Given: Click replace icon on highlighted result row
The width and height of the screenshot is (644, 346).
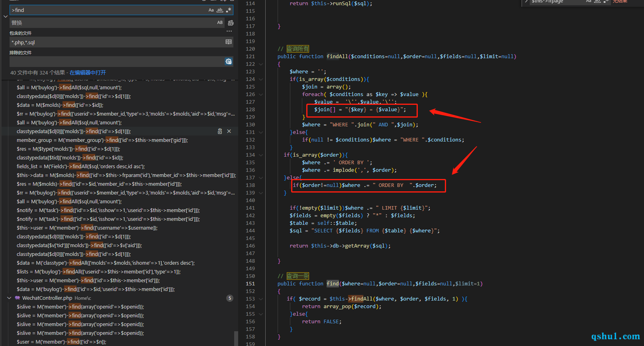Looking at the screenshot, I should 220,131.
